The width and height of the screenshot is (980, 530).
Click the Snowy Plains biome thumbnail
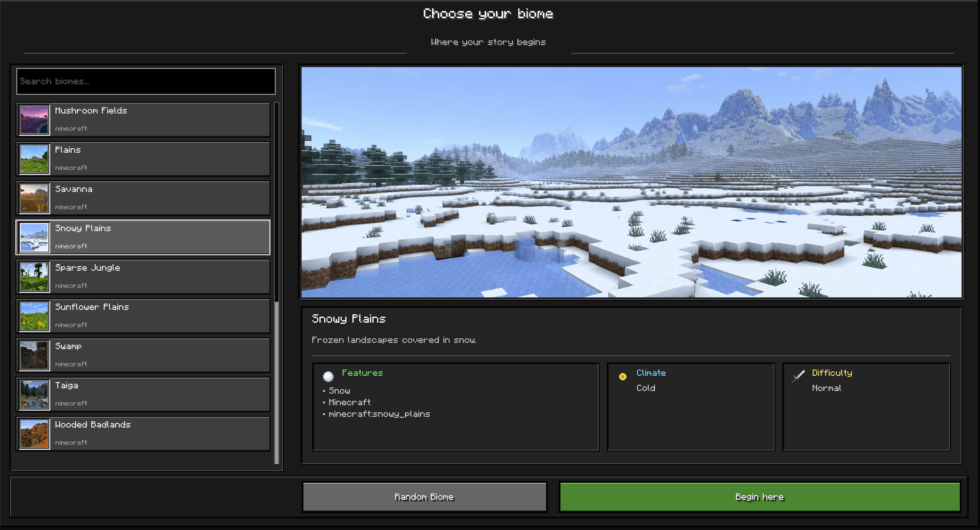34,237
